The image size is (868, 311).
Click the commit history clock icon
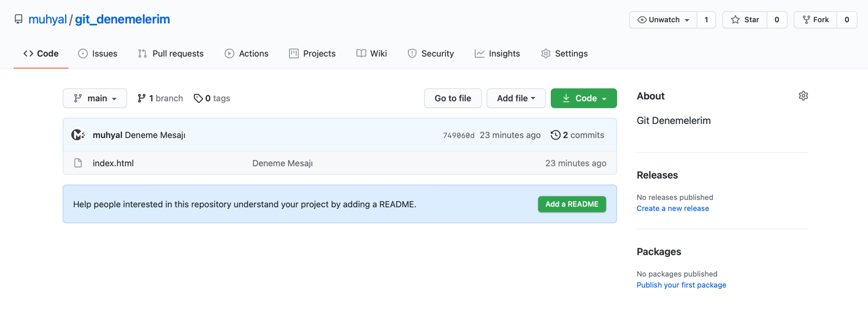click(x=555, y=135)
